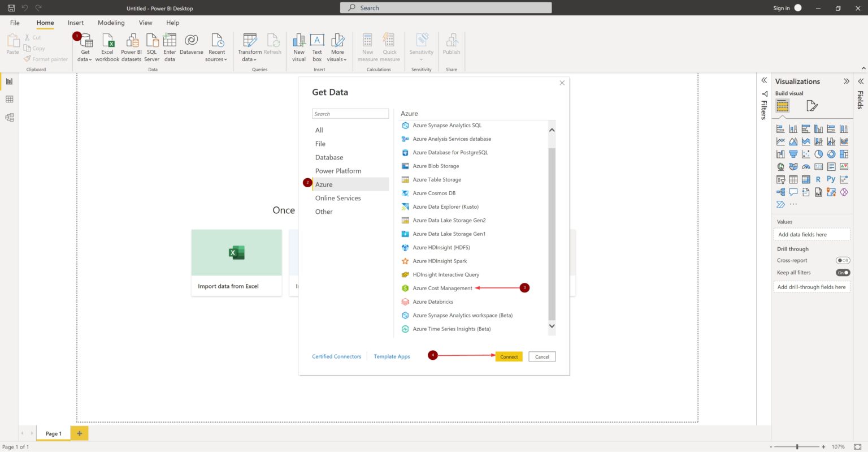Viewport: 868px width, 452px height.
Task: Switch to the Modeling ribbon tab
Action: pos(111,23)
